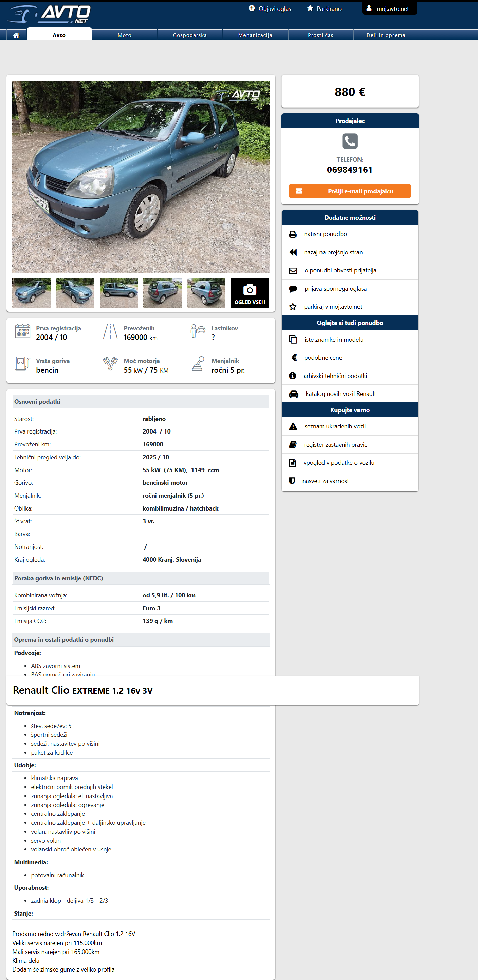This screenshot has width=478, height=980.
Task: Send e-mail to seller button
Action: pyautogui.click(x=350, y=191)
